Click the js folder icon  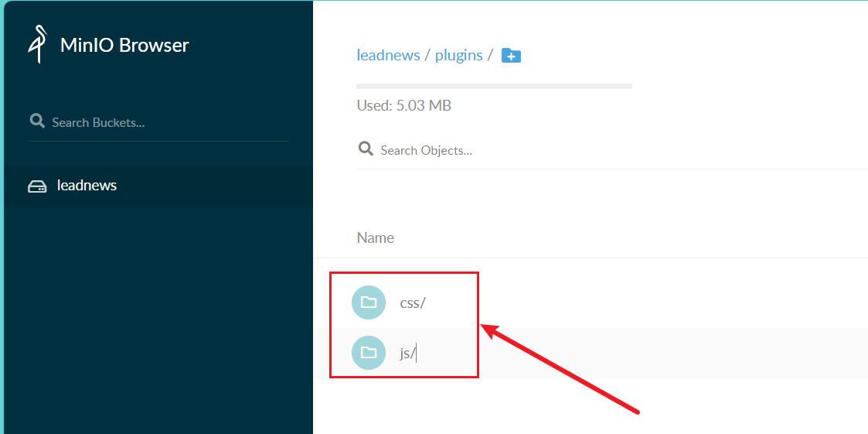[369, 353]
